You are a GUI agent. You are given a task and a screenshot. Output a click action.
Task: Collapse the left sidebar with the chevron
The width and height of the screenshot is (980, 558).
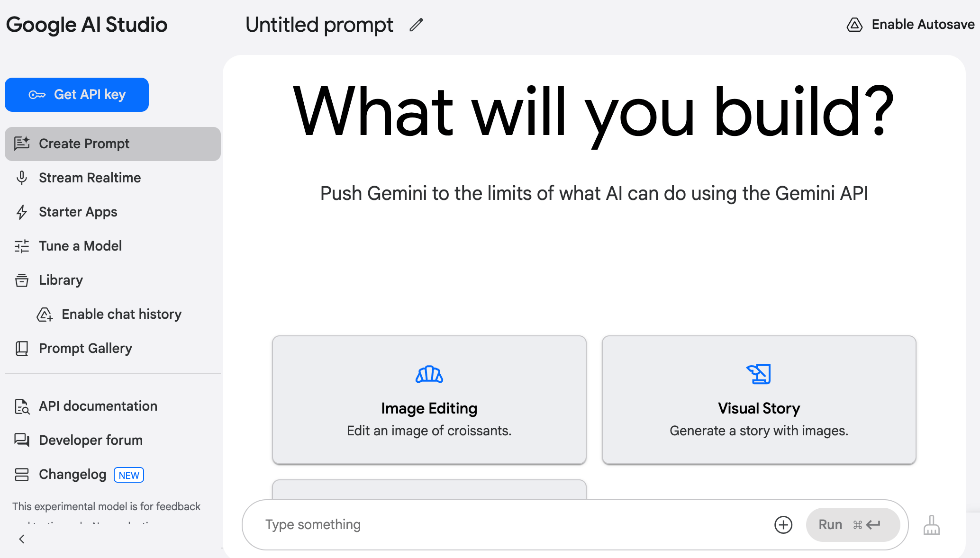[22, 539]
